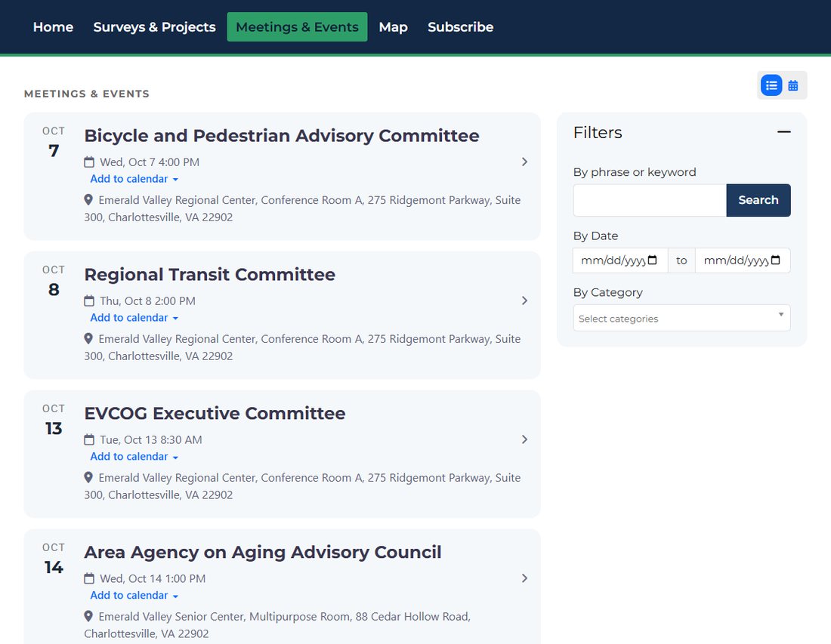Focus the phrase or keyword input
Viewport: 831px width, 644px height.
click(650, 200)
